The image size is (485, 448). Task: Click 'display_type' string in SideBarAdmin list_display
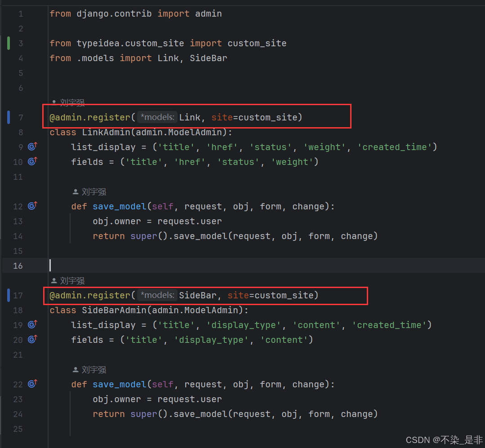pyautogui.click(x=244, y=325)
